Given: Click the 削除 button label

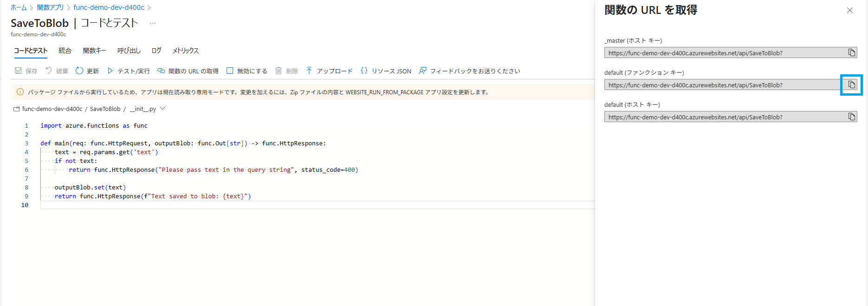Looking at the screenshot, I should click(292, 71).
